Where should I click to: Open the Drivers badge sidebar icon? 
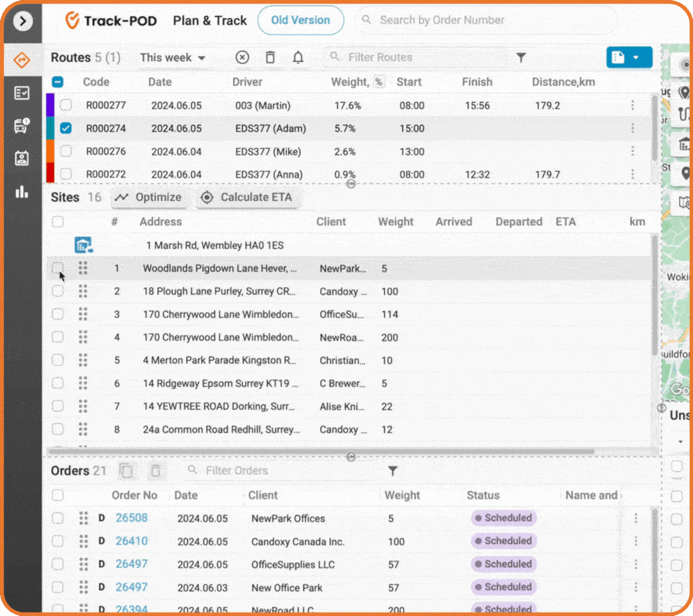[22, 158]
